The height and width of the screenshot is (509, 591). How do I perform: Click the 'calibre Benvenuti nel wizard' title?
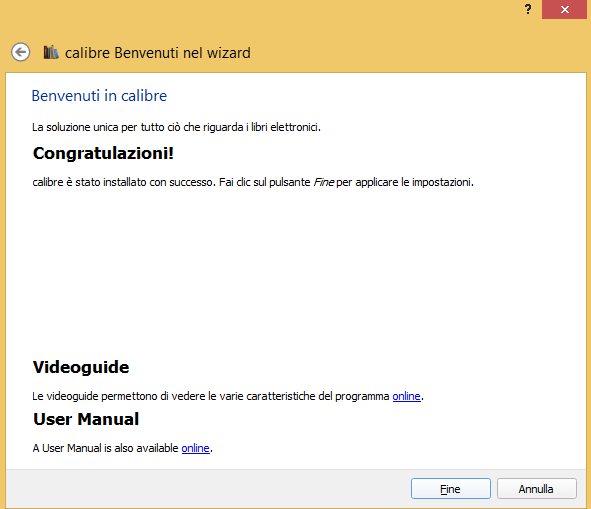[158, 53]
